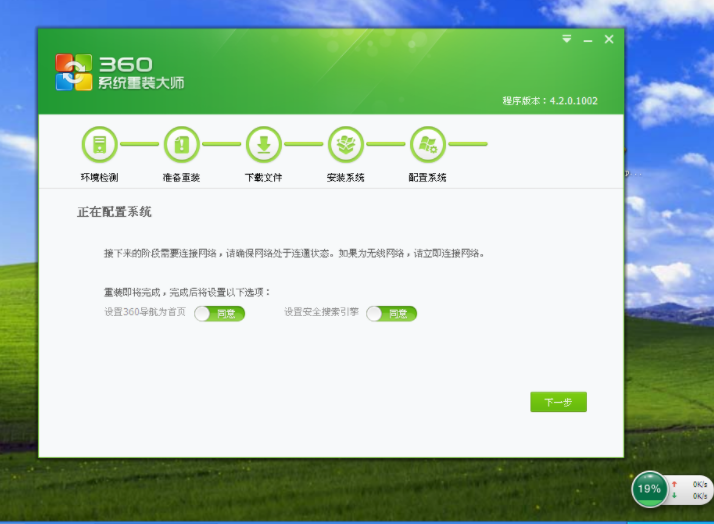
Task: Click the 下载文件 step icon
Action: (264, 144)
